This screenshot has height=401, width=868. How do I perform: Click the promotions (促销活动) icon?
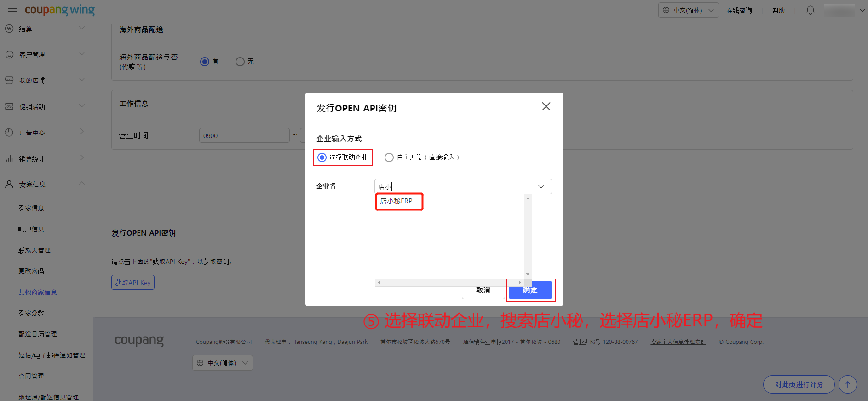click(x=9, y=106)
